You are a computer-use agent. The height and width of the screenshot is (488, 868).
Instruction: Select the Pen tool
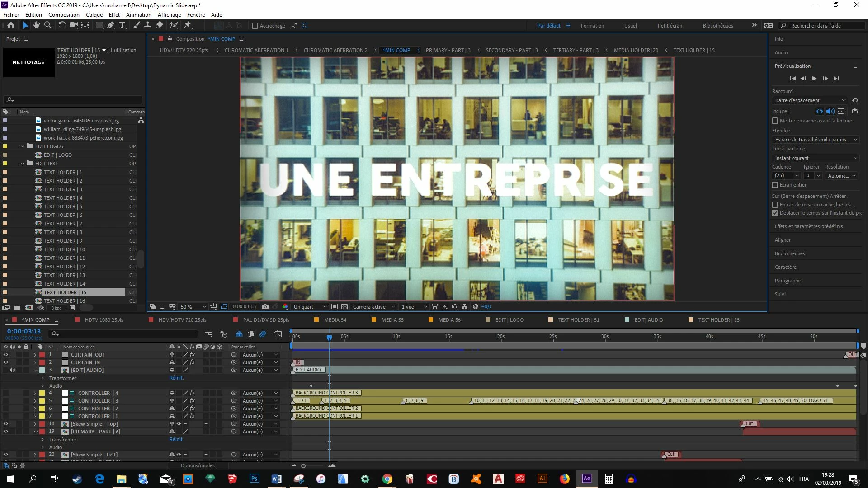point(111,25)
